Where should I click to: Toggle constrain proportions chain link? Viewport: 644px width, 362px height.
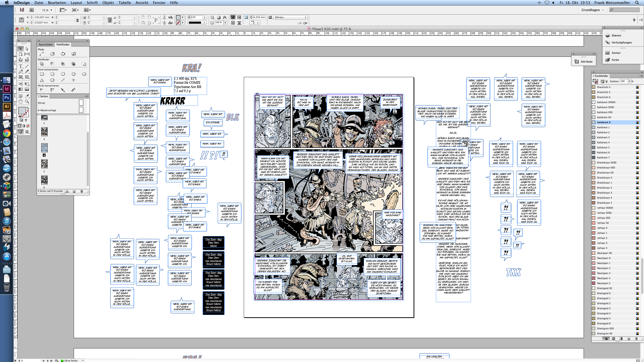[109, 20]
